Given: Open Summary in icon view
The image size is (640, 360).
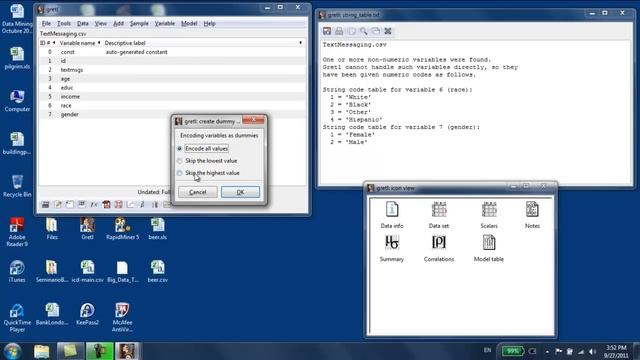Looking at the screenshot, I should 392,248.
